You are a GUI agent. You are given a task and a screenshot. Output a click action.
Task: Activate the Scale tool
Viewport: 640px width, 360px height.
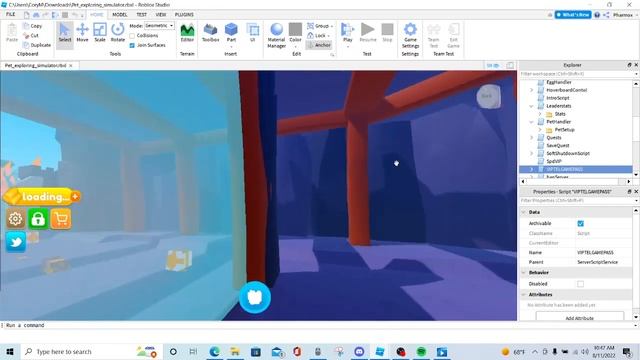(x=100, y=33)
